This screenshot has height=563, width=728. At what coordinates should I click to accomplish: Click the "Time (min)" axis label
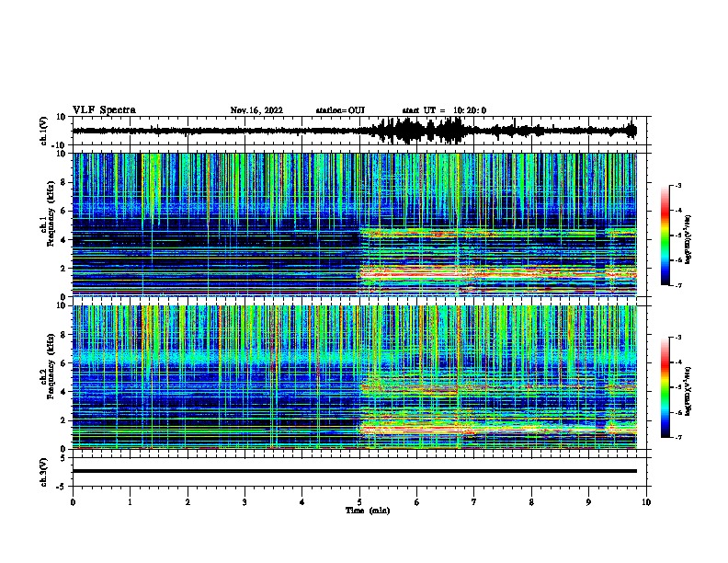pyautogui.click(x=368, y=511)
